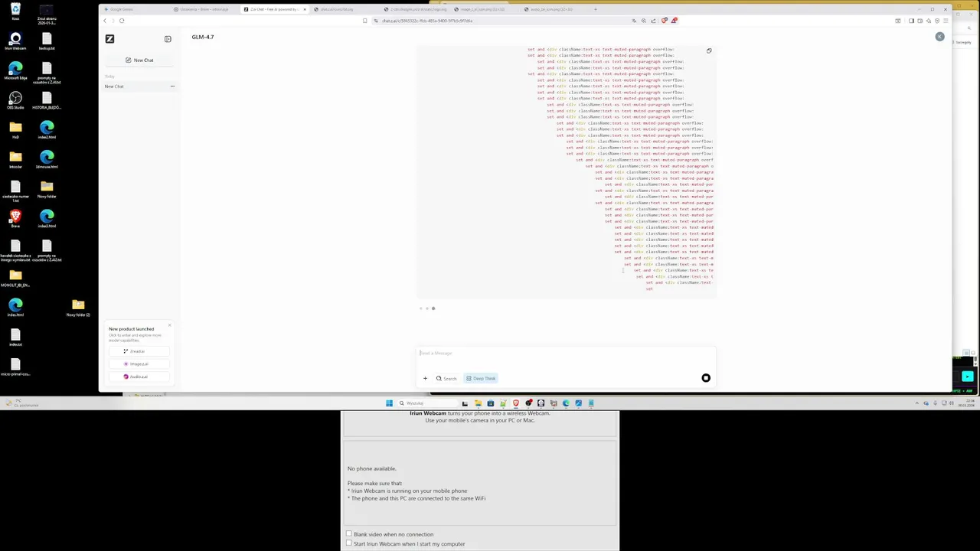
Task: Toggle the Search option in composer
Action: point(446,378)
